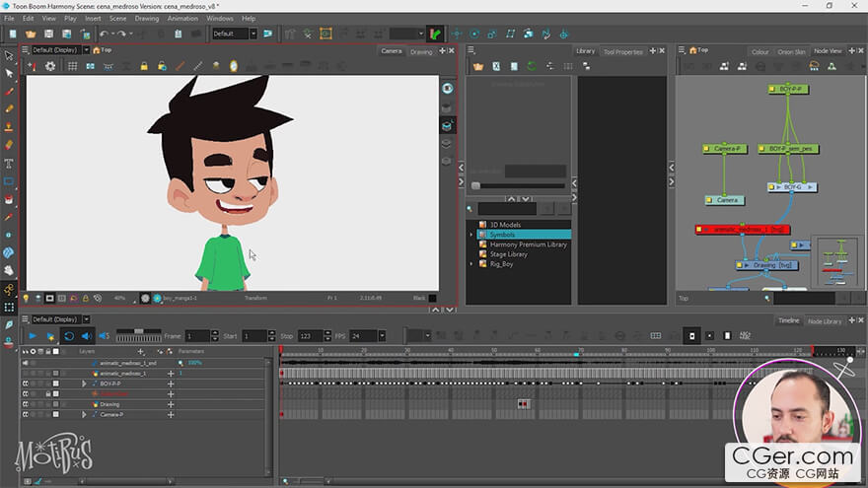This screenshot has width=868, height=488.
Task: Click the New Scene toolbar icon
Action: point(13,35)
